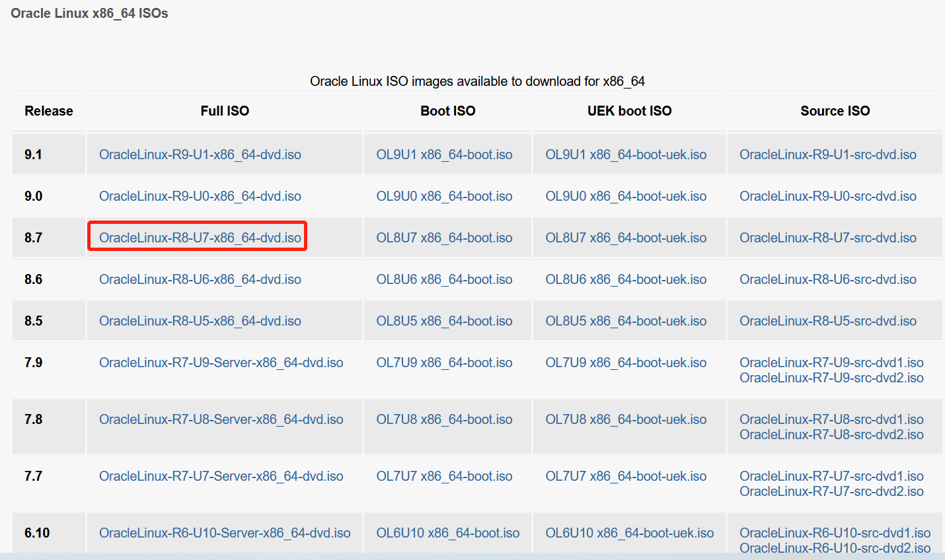Open OL7U9 x86_64-boot-uek.iso link

click(626, 363)
